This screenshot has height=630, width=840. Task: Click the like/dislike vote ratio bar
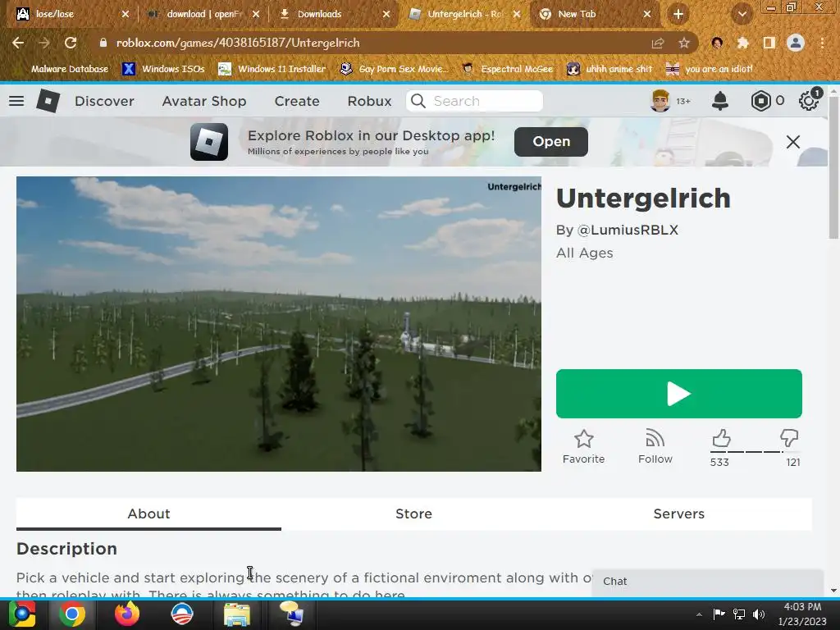click(x=755, y=452)
